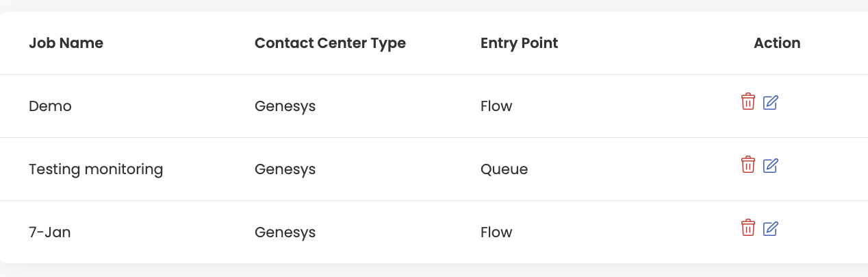This screenshot has height=277, width=868.
Task: Click the Flow entry point for Demo
Action: point(496,106)
